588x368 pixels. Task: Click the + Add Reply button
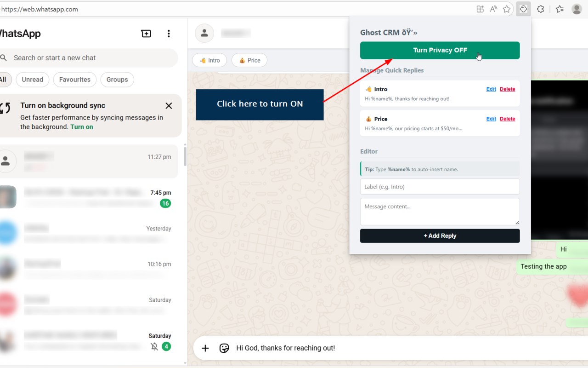coord(440,236)
